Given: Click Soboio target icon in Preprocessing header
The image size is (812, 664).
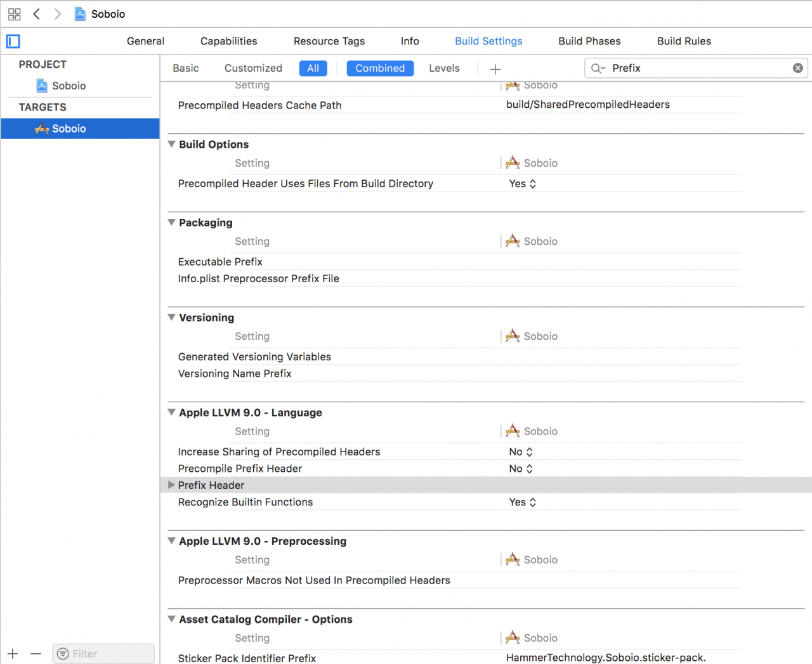Looking at the screenshot, I should [x=513, y=559].
